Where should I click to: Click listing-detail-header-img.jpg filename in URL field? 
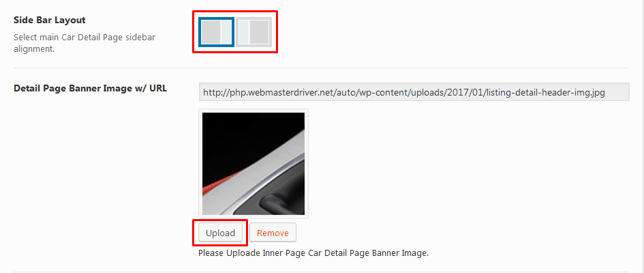pyautogui.click(x=545, y=93)
